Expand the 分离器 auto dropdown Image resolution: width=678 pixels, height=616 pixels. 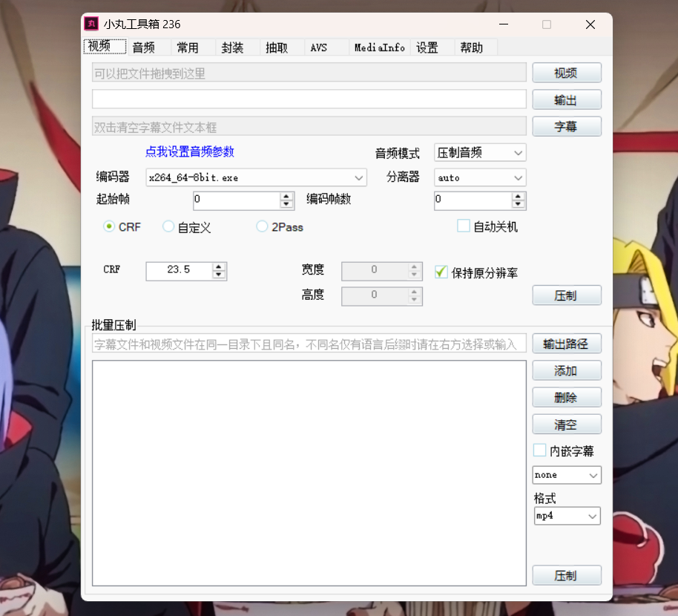[480, 177]
